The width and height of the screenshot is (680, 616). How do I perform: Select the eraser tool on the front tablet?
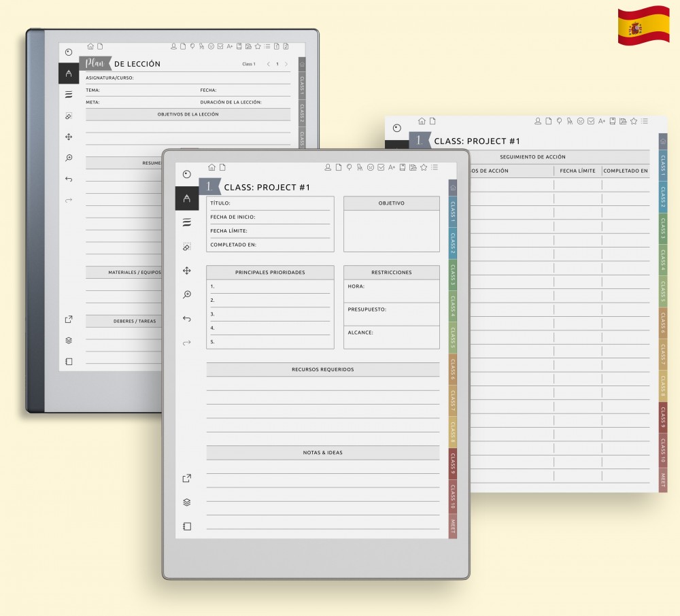point(187,247)
